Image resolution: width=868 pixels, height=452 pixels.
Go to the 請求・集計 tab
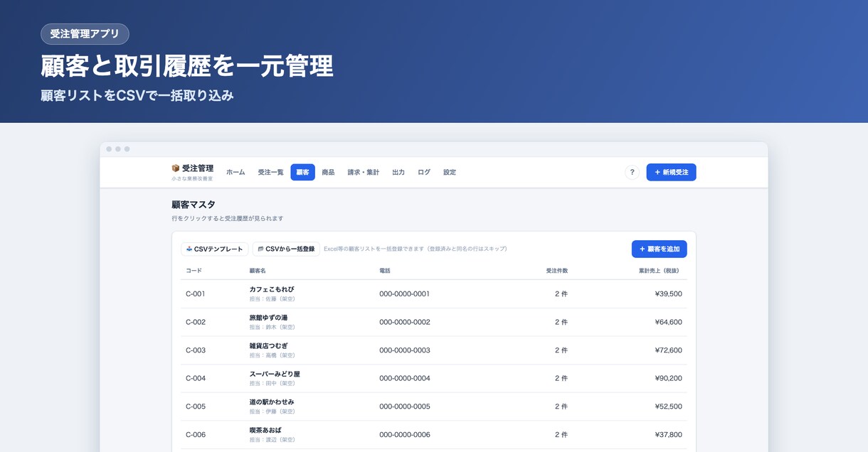[364, 172]
